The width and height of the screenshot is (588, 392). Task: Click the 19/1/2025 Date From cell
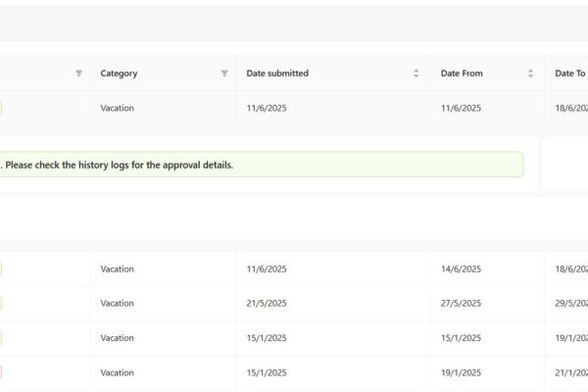click(462, 372)
